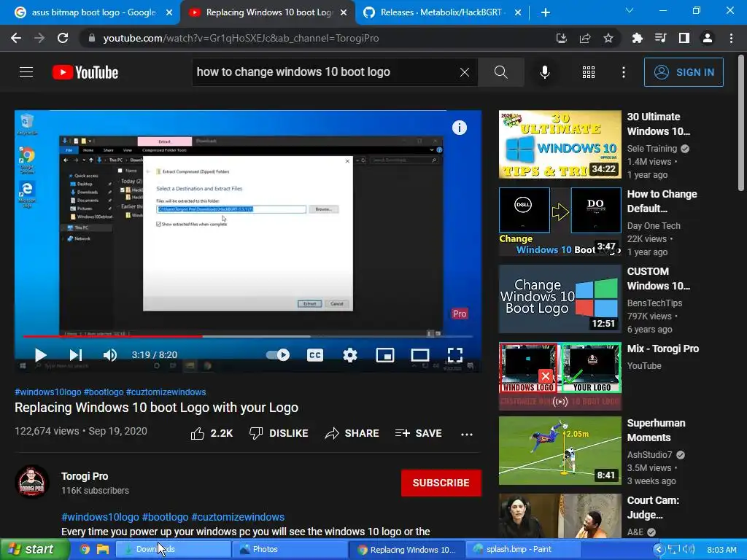
Task: Show video info card
Action: pyautogui.click(x=460, y=128)
